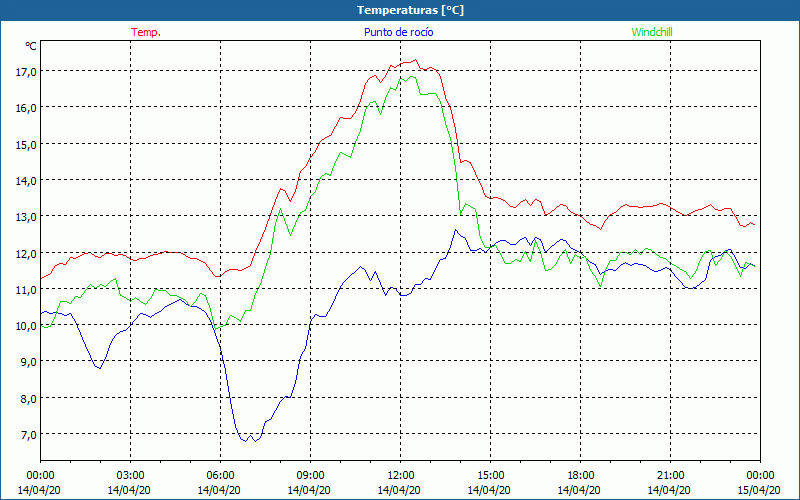The width and height of the screenshot is (800, 500).
Task: Click the 21:00 time axis label
Action: (x=670, y=476)
